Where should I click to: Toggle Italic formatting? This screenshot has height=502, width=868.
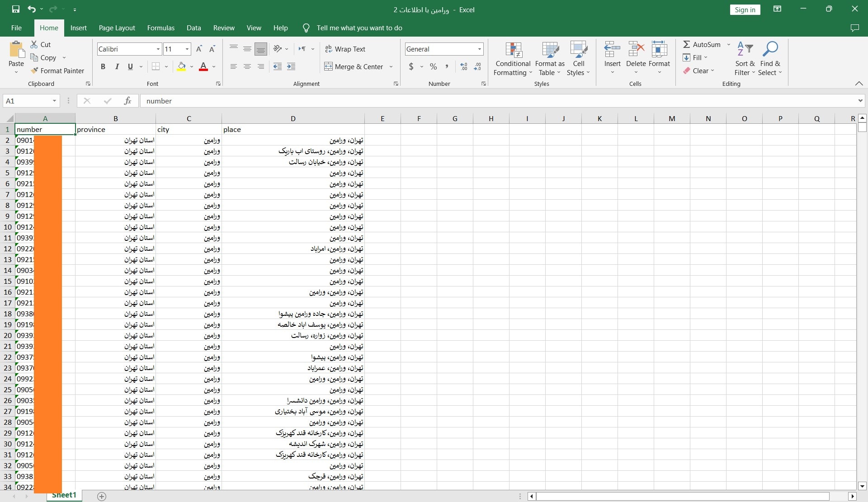[117, 66]
